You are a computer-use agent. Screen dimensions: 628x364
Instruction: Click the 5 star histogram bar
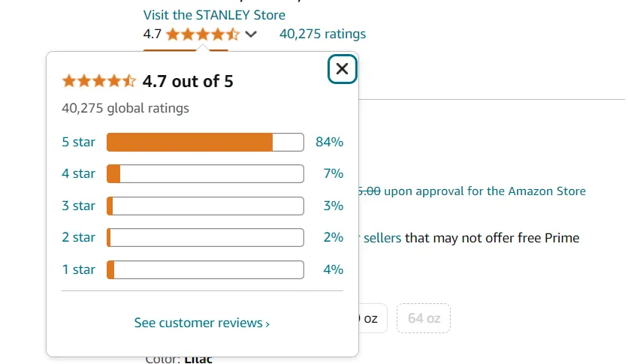click(x=205, y=142)
